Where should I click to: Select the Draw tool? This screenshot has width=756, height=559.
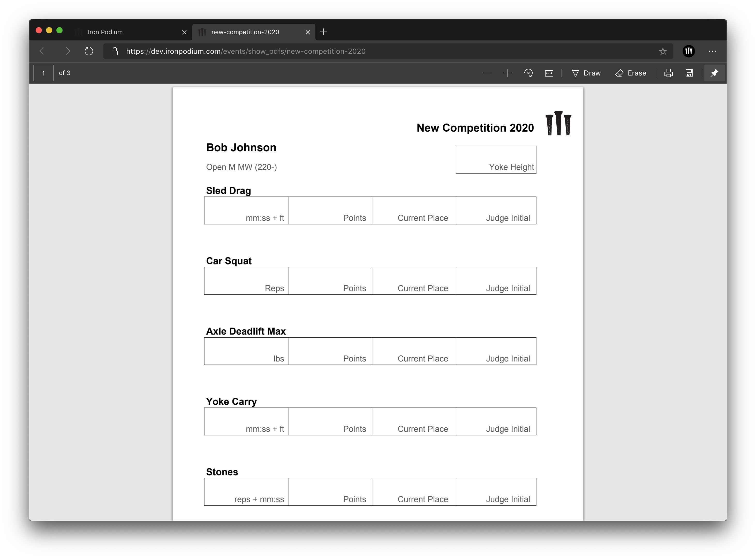[586, 73]
